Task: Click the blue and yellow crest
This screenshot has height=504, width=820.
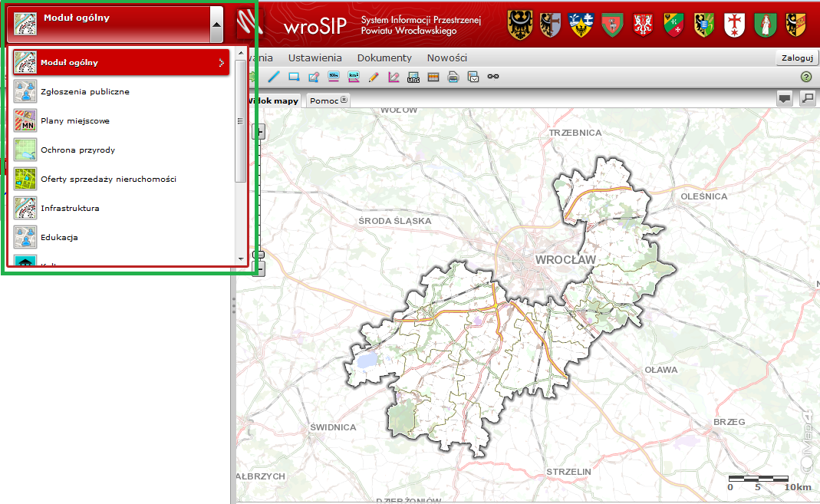Action: 581,25
